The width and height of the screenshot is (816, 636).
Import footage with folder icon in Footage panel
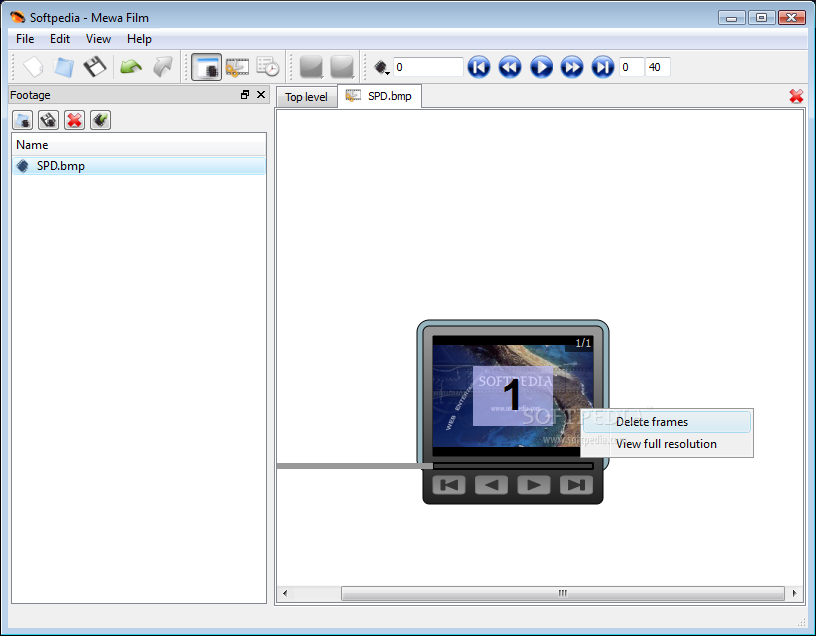(x=22, y=120)
